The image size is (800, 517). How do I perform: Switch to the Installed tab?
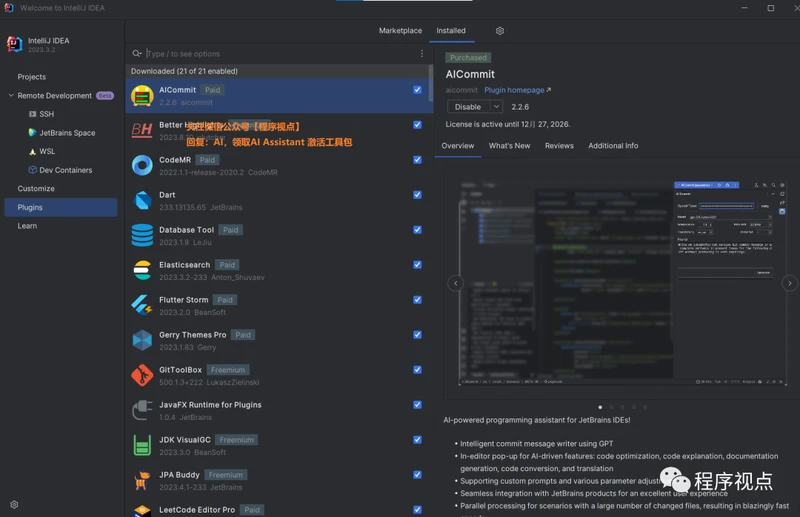tap(451, 31)
